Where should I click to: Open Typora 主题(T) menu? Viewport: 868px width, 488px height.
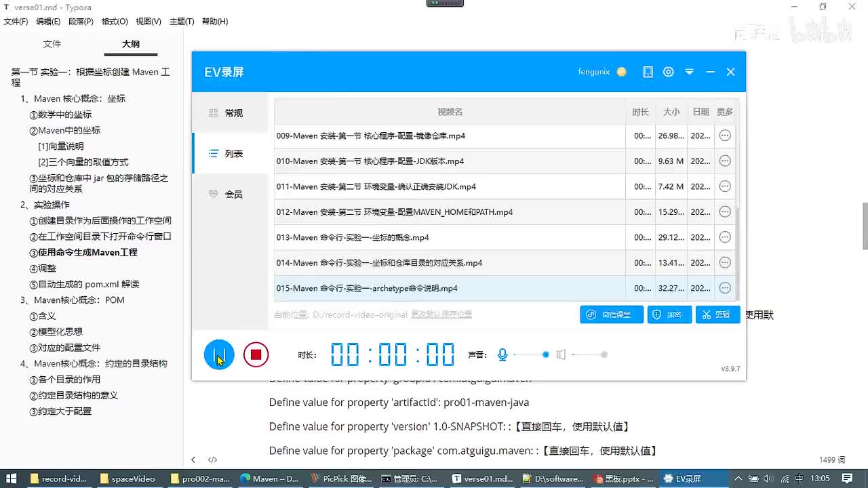coord(182,22)
